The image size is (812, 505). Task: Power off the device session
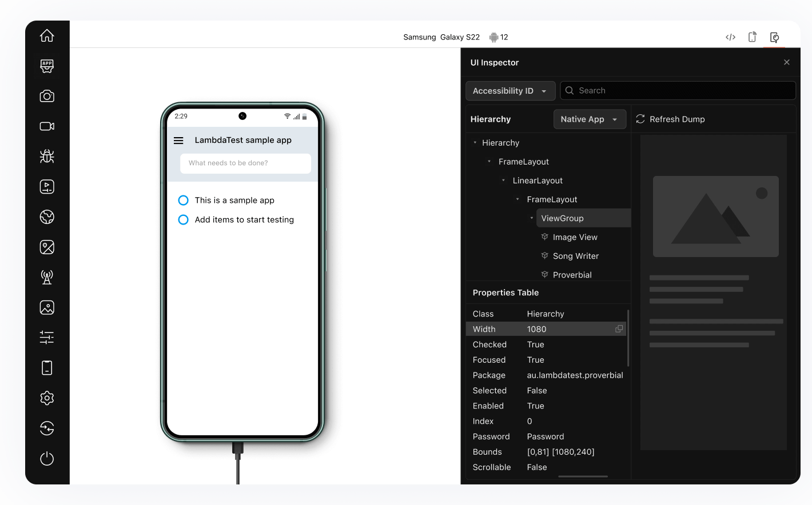coord(47,458)
